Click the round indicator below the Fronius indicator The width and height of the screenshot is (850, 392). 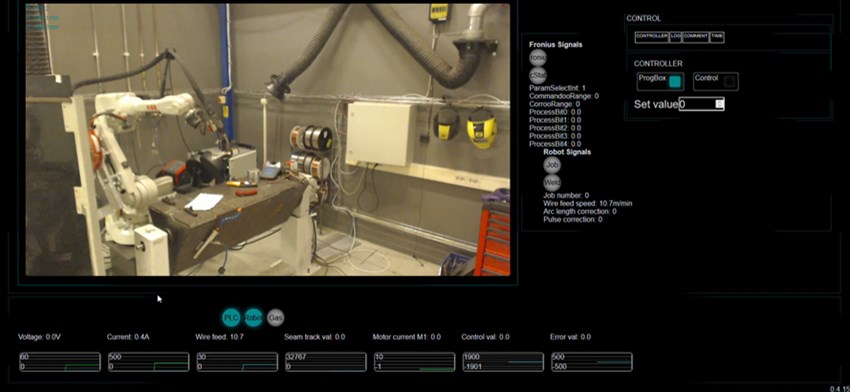pyautogui.click(x=538, y=75)
